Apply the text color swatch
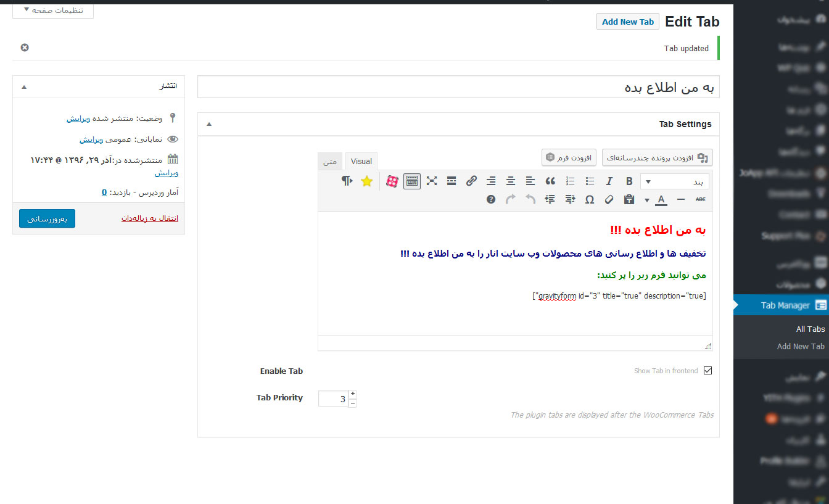This screenshot has height=504, width=829. coord(661,199)
